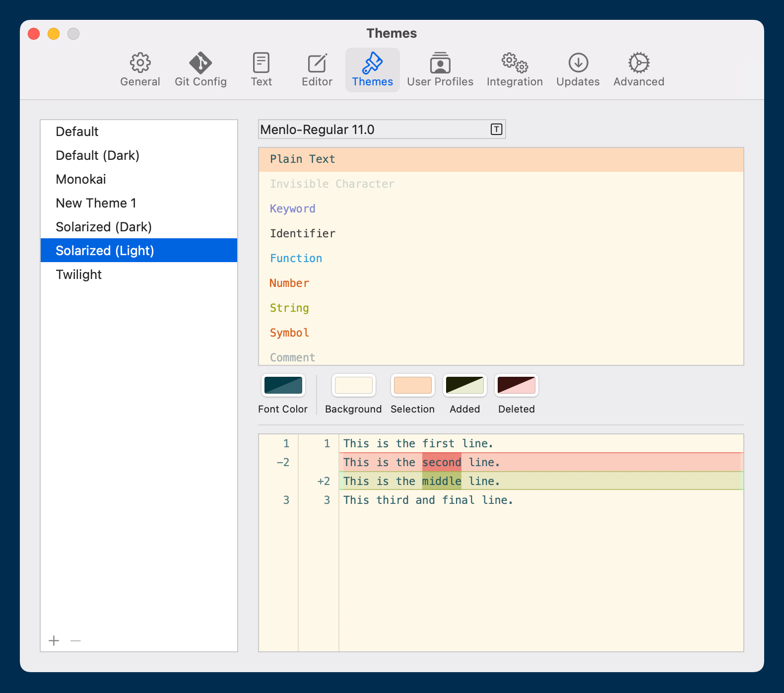The width and height of the screenshot is (784, 693).
Task: Choose the Solarized (Dark) theme
Action: coord(104,227)
